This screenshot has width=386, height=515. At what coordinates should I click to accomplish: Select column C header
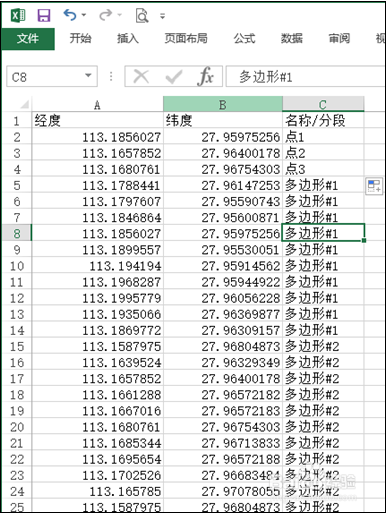[323, 104]
